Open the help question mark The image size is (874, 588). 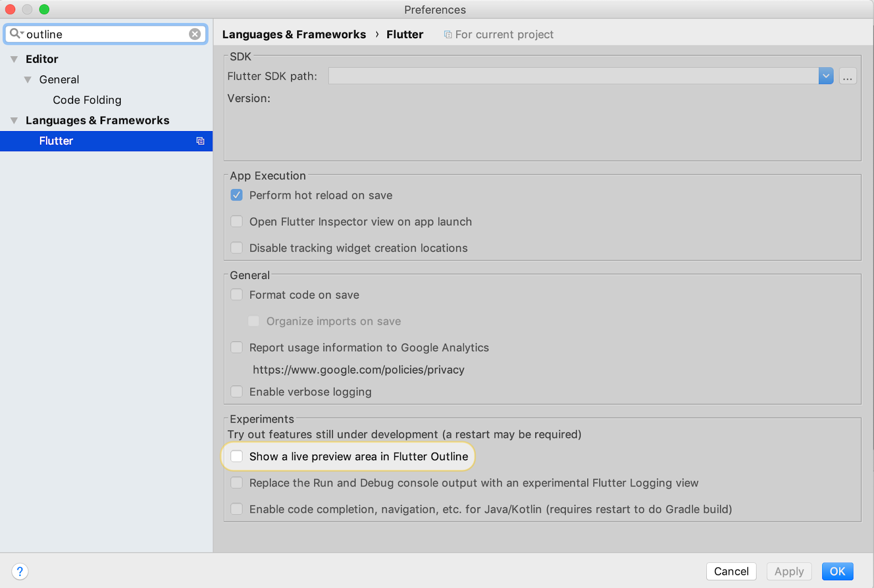[x=20, y=571]
